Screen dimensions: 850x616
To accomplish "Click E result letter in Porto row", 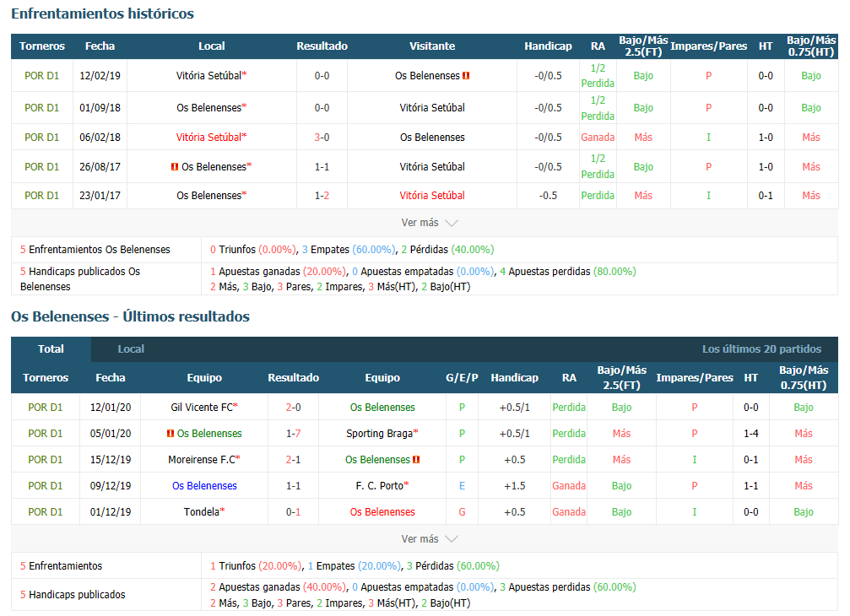I will (x=462, y=486).
